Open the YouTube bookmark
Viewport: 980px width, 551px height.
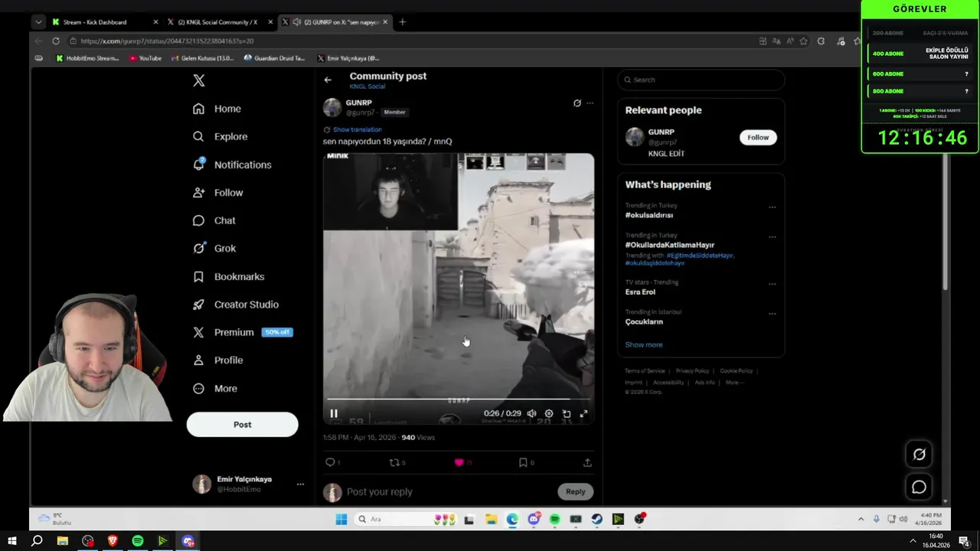145,58
